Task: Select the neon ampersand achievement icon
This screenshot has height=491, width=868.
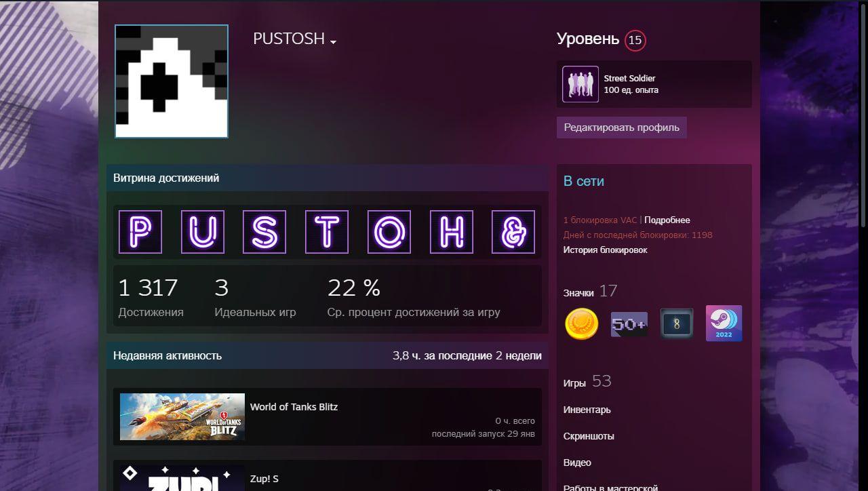Action: point(513,232)
